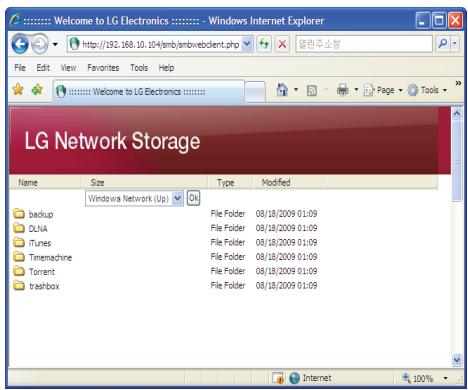The height and width of the screenshot is (390, 468).
Task: Click the magnifier search icon
Action: [443, 44]
